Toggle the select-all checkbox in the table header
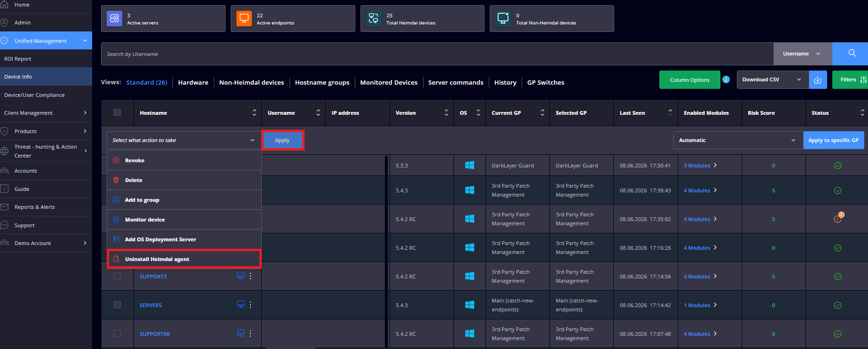 pyautogui.click(x=117, y=112)
